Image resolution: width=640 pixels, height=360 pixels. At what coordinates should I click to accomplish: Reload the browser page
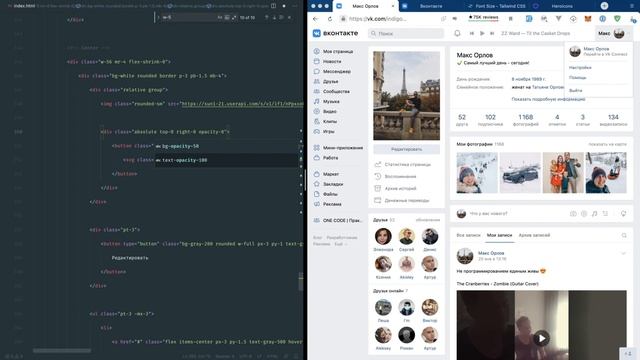330,19
